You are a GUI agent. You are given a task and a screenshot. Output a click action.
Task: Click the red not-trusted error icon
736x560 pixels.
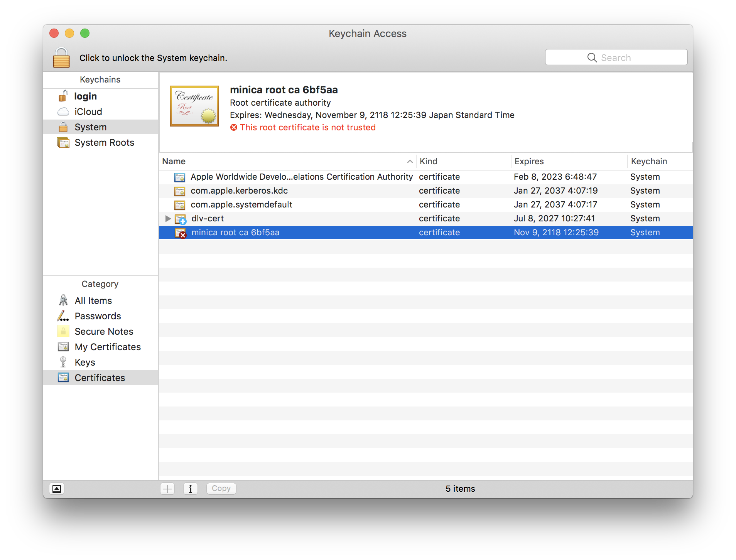[x=234, y=127]
